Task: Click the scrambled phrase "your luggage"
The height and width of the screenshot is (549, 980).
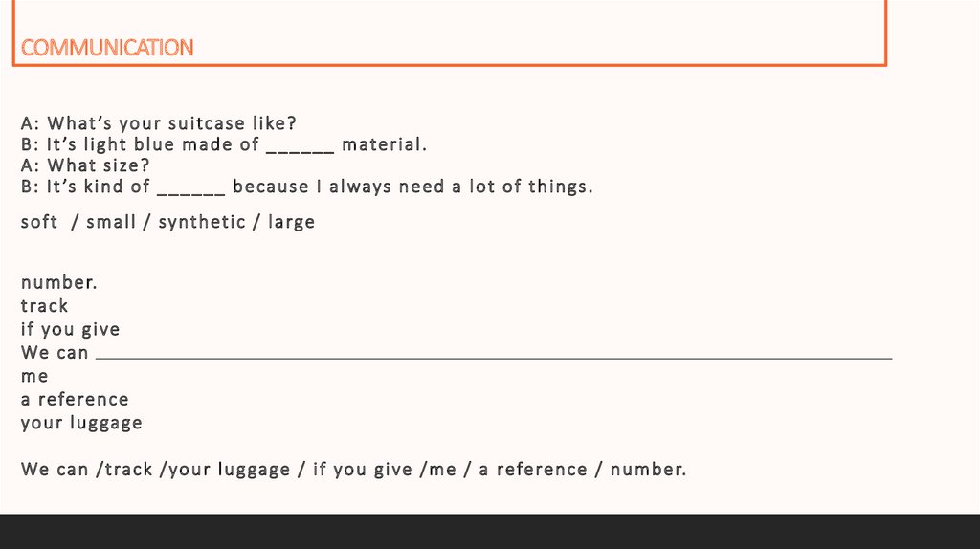Action: pos(81,423)
